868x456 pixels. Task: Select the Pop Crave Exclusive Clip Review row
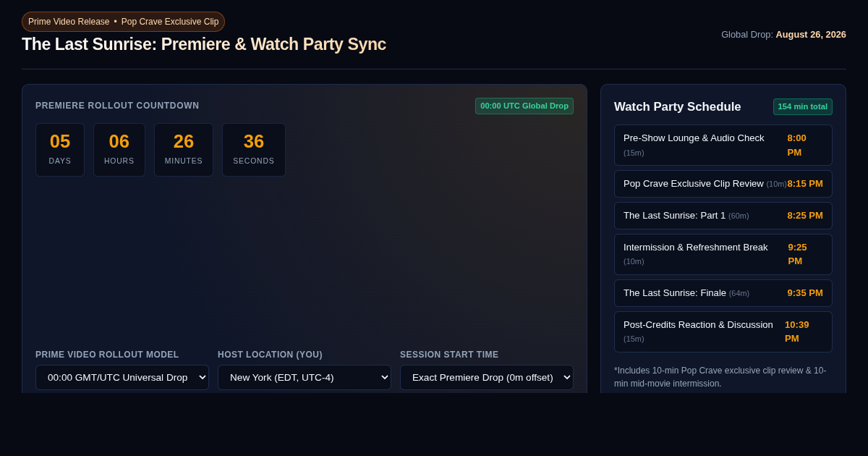[723, 184]
